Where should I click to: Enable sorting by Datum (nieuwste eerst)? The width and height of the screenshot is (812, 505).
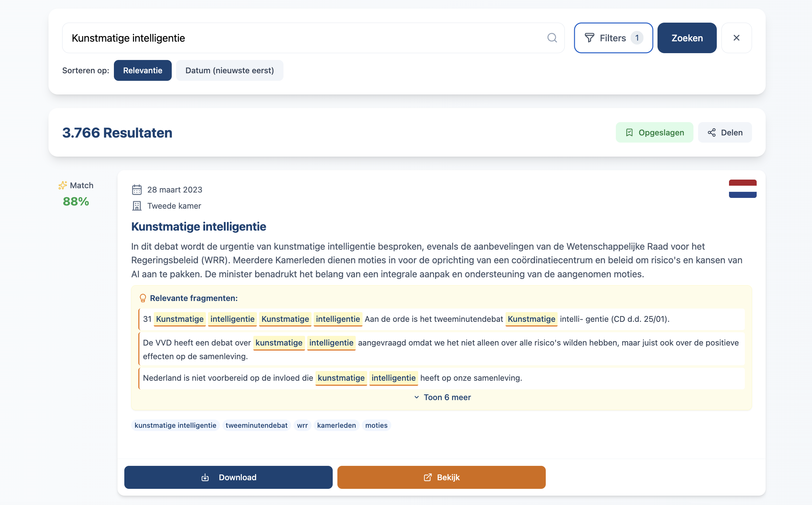(x=230, y=70)
